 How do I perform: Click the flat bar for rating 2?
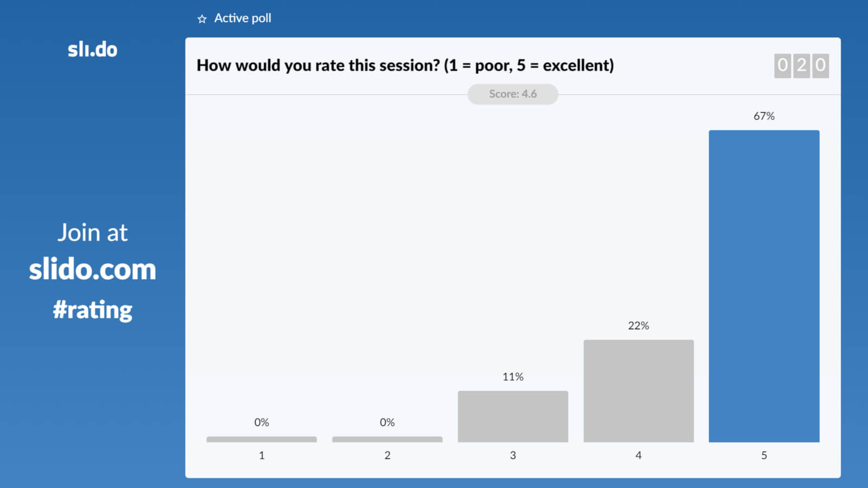[x=387, y=439]
